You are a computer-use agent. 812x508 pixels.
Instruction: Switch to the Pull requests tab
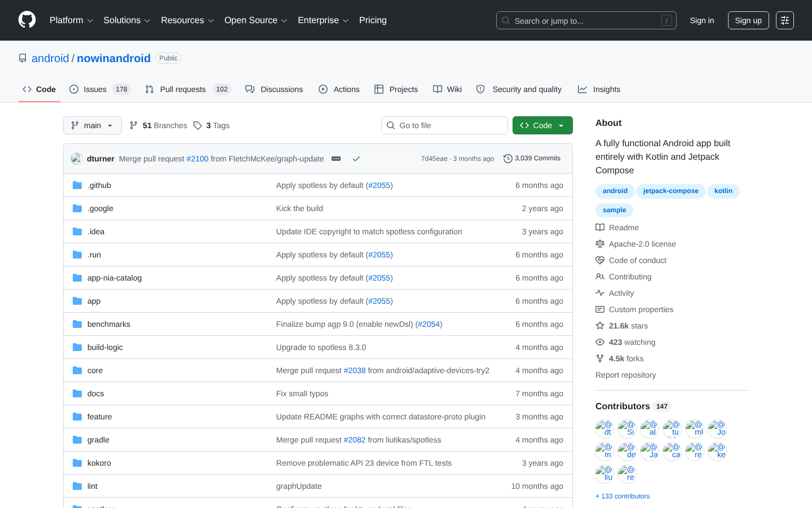(188, 89)
